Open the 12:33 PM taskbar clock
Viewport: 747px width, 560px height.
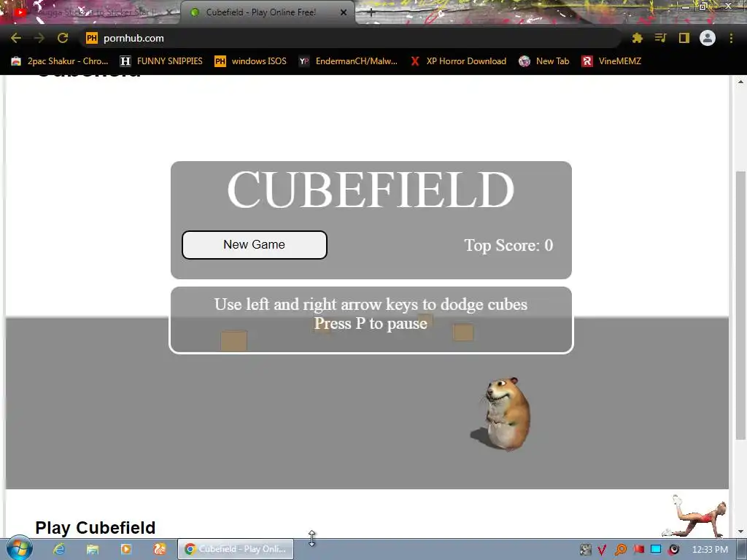(x=710, y=550)
